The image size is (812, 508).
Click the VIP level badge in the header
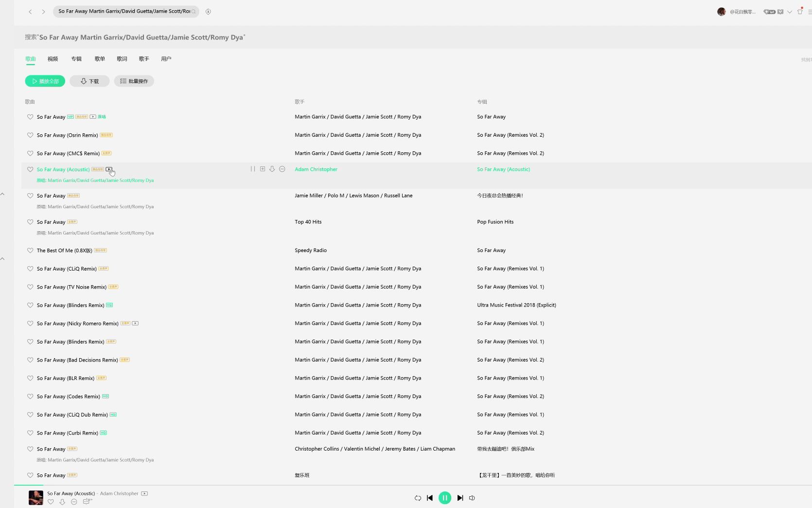769,12
